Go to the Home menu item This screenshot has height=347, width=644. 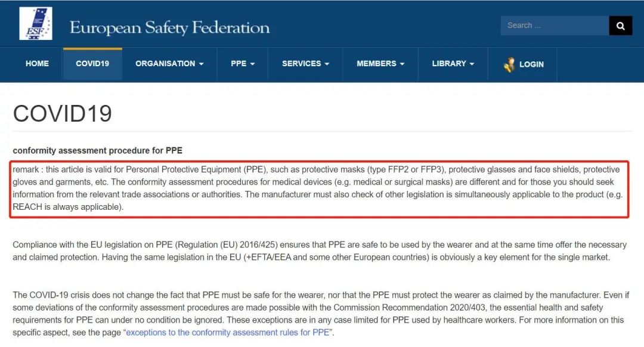pyautogui.click(x=37, y=64)
